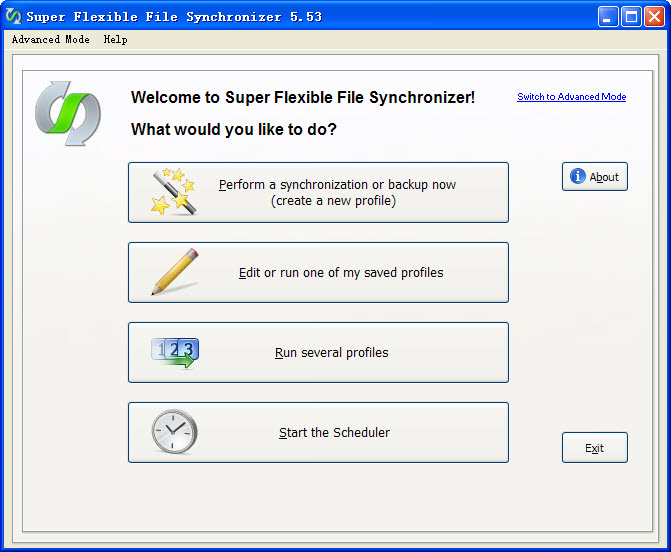Click the app icon in the title bar
The width and height of the screenshot is (671, 552).
click(13, 17)
